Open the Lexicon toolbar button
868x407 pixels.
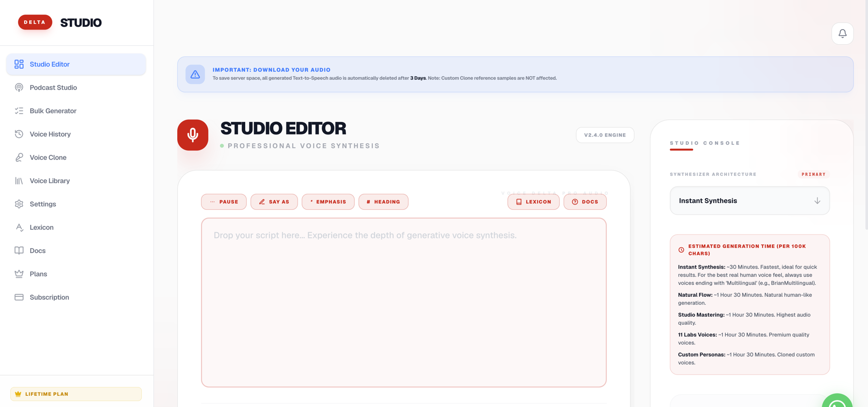tap(534, 202)
